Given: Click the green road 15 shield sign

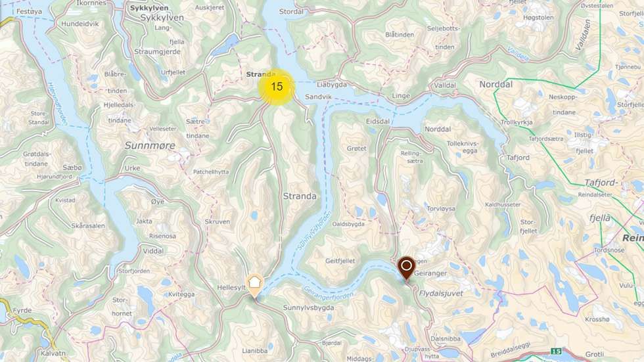Looking at the screenshot, I should 556,351.
